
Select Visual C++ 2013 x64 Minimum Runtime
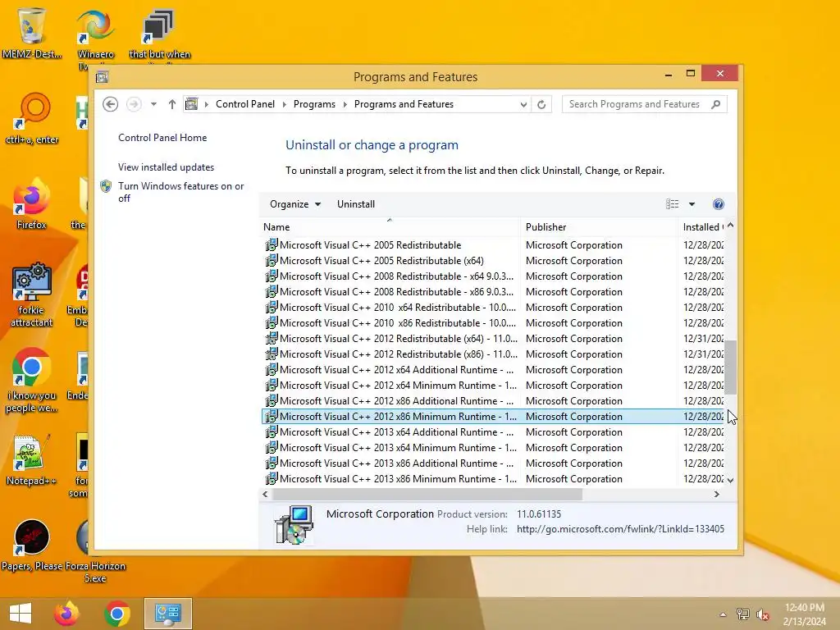tap(492, 447)
